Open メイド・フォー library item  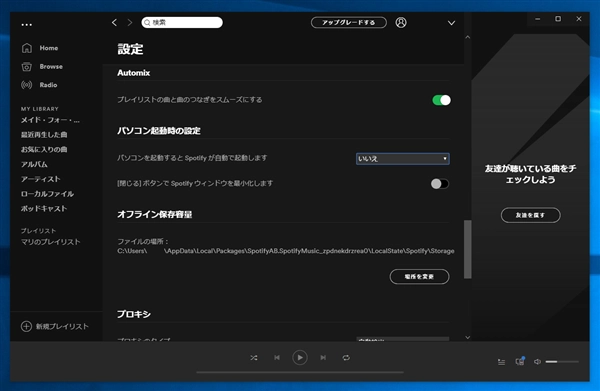tap(50, 120)
